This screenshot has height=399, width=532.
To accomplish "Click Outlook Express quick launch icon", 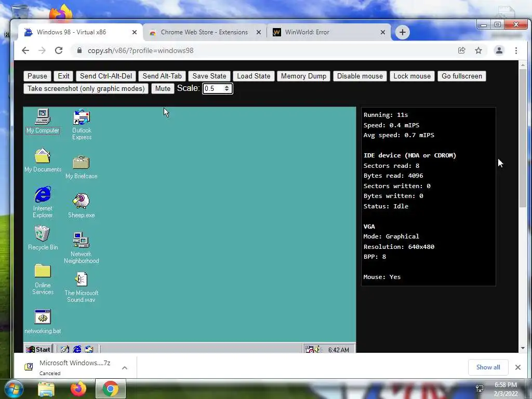I will 89,349.
